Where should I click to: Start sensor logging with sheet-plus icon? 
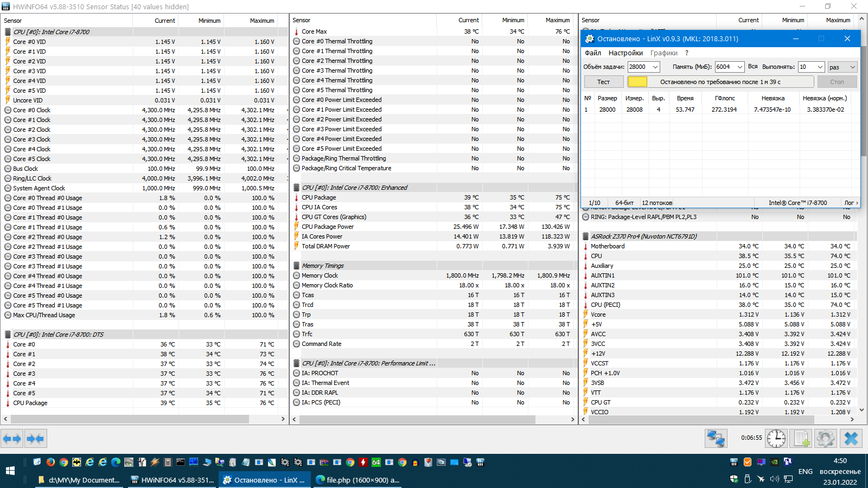[801, 438]
